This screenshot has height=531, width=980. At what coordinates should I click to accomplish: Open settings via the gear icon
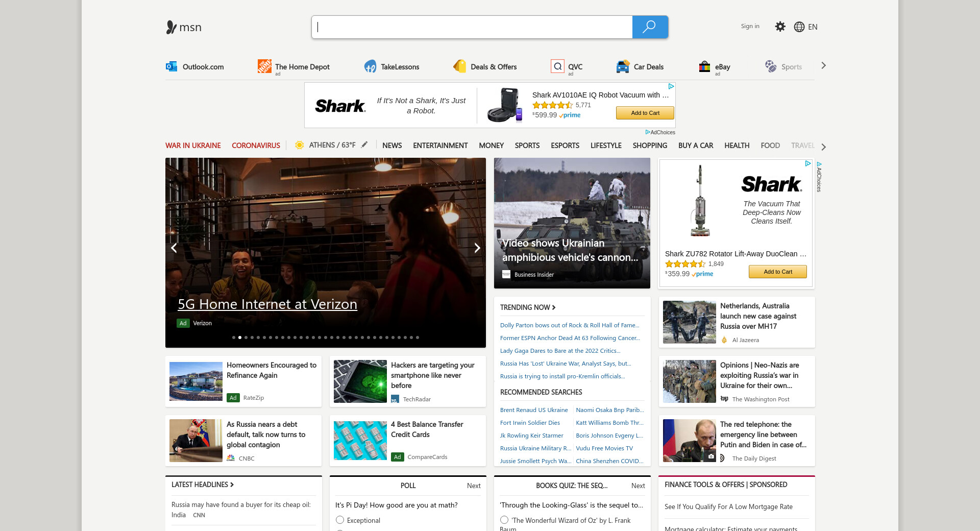click(x=780, y=27)
